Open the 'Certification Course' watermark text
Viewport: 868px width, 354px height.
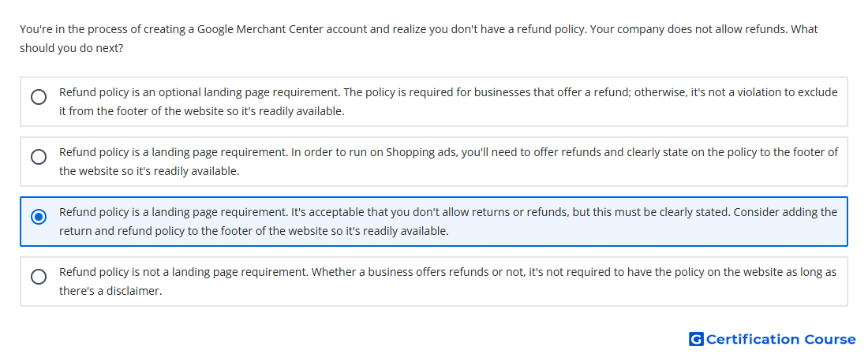click(781, 339)
